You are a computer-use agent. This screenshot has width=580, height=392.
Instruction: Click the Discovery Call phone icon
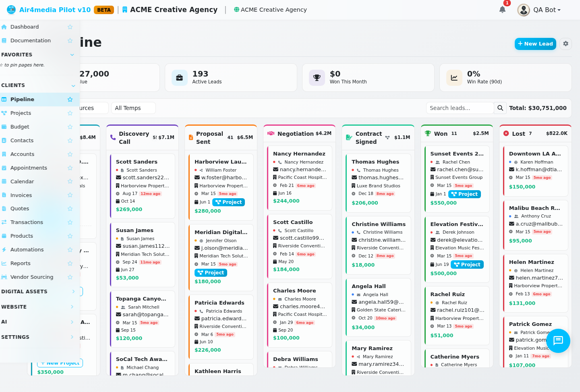tap(113, 137)
